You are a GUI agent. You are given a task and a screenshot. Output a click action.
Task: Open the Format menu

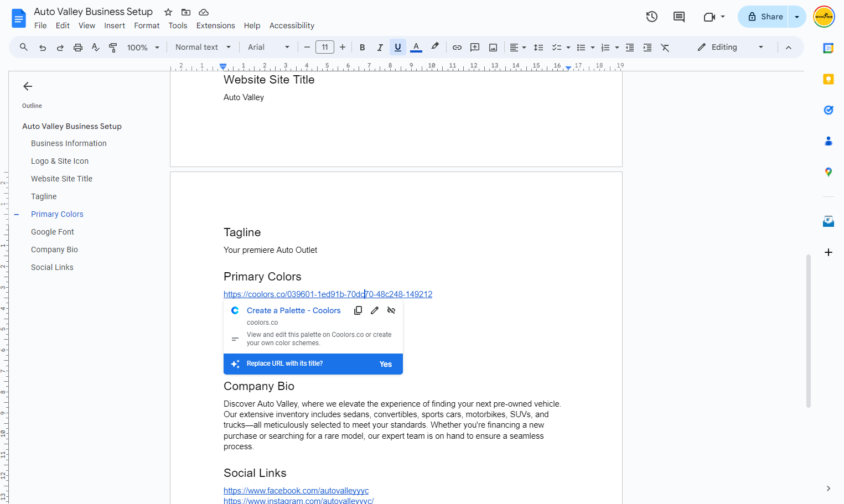coord(147,25)
